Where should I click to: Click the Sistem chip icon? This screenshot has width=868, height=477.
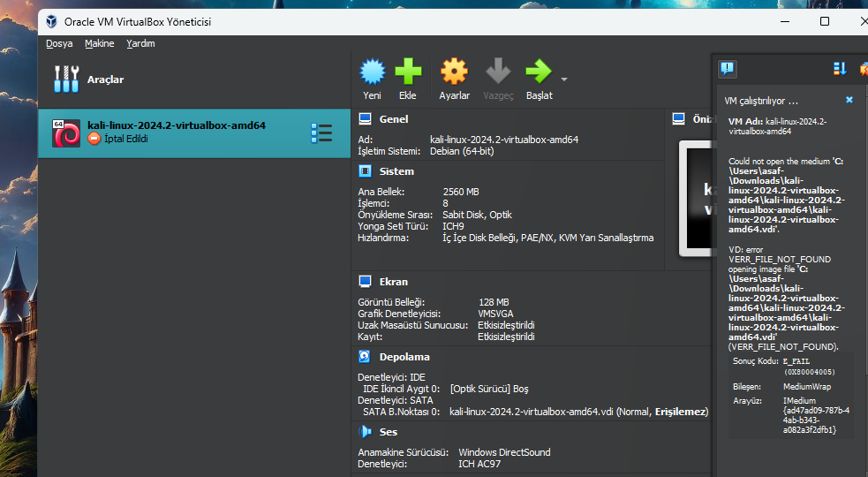(x=366, y=171)
